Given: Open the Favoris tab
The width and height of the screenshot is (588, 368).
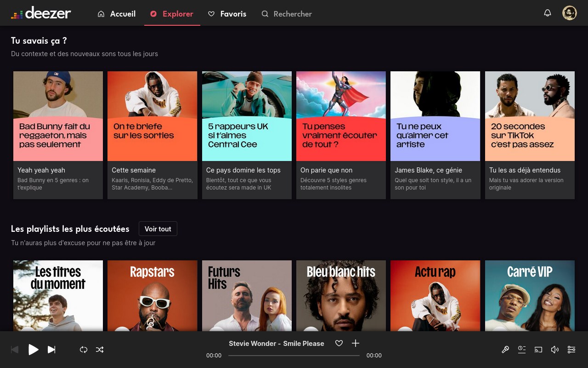Looking at the screenshot, I should tap(227, 14).
